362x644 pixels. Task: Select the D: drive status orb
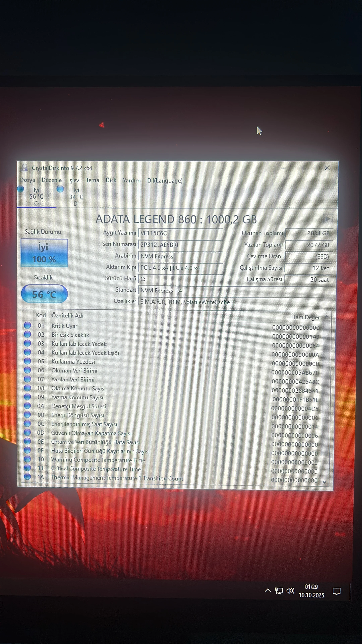(x=60, y=189)
